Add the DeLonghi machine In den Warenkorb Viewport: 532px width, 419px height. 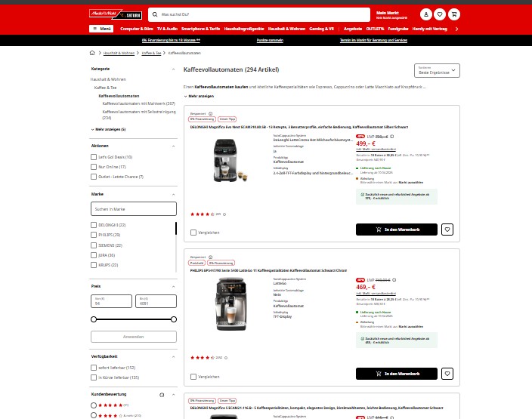click(396, 230)
